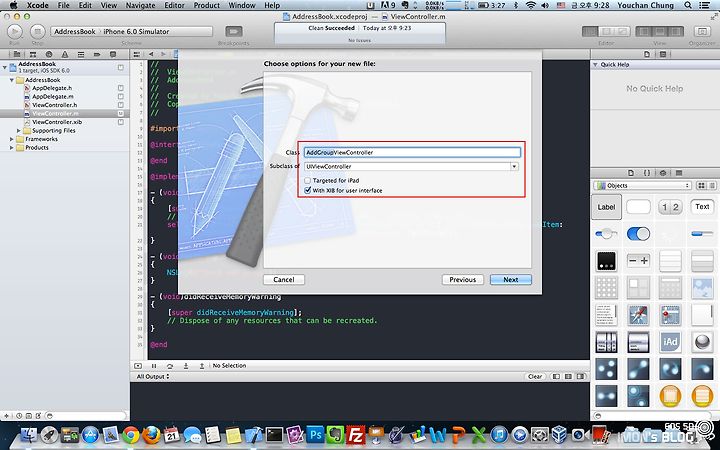The width and height of the screenshot is (720, 450).
Task: Click the Next button in dialog
Action: 511,279
